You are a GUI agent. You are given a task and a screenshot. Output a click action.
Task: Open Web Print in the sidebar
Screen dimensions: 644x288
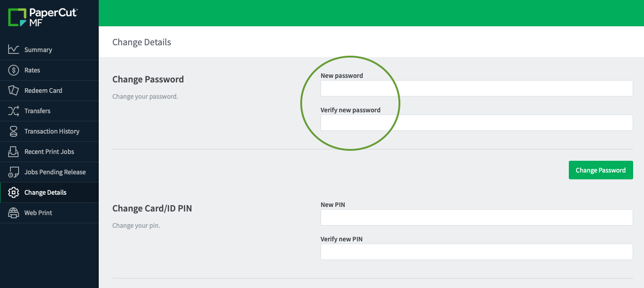pos(49,213)
